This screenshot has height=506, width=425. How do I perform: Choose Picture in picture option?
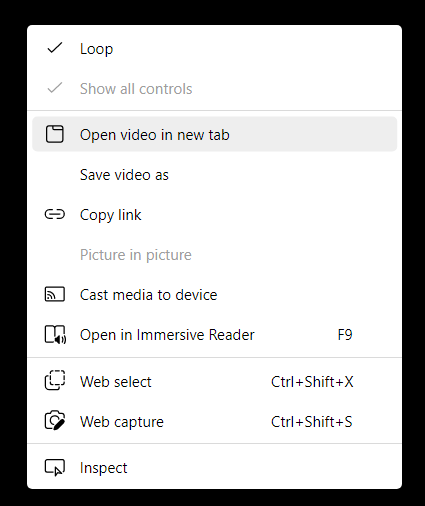click(x=214, y=255)
